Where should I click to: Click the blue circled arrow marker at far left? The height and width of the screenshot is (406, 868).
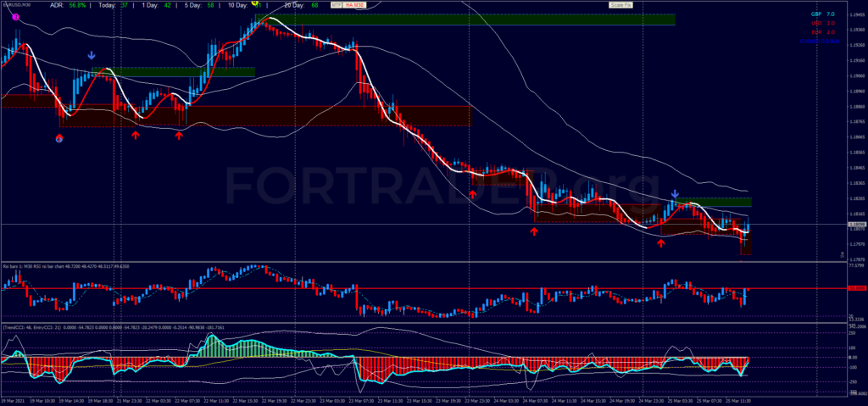59,136
